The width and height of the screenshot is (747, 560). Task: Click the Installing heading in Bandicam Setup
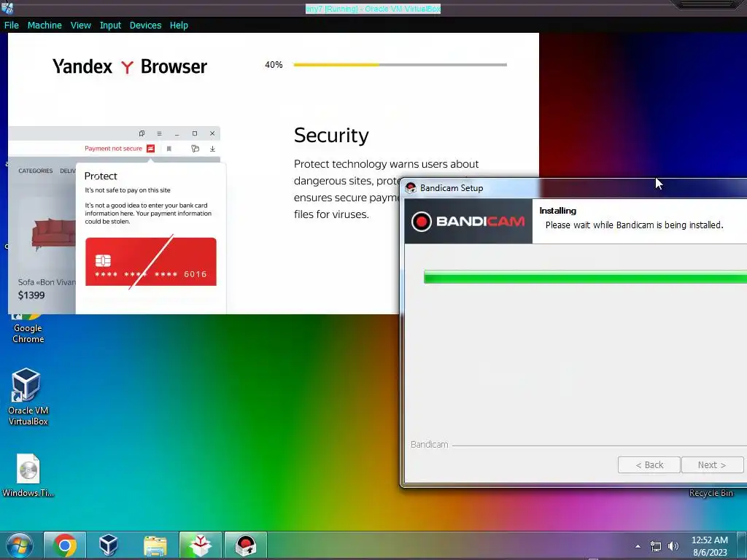point(557,211)
